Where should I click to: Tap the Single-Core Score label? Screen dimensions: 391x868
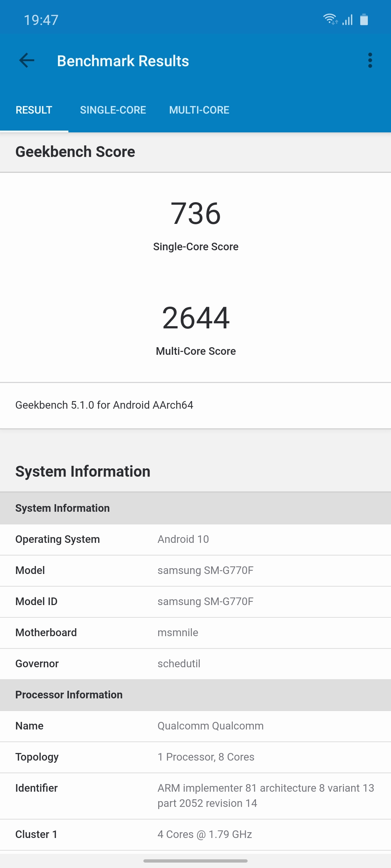[x=195, y=247]
